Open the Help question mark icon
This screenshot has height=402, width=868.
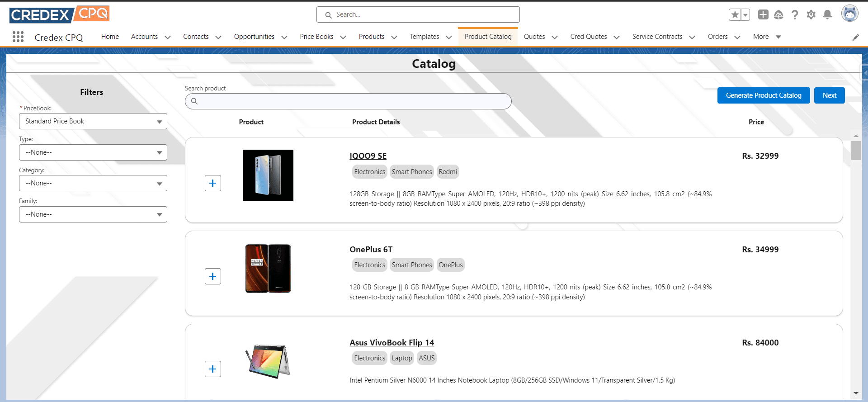[x=795, y=15]
